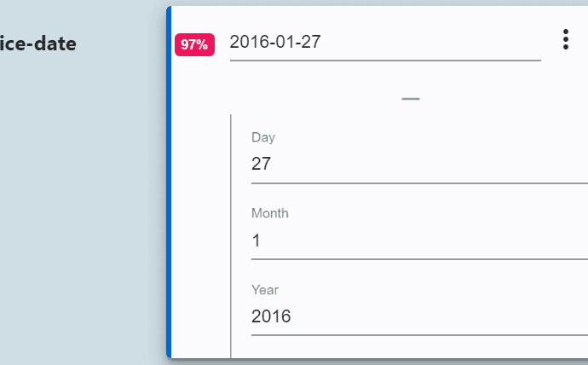The width and height of the screenshot is (588, 365).
Task: Click blank card area left of collapse dash
Action: (298, 97)
